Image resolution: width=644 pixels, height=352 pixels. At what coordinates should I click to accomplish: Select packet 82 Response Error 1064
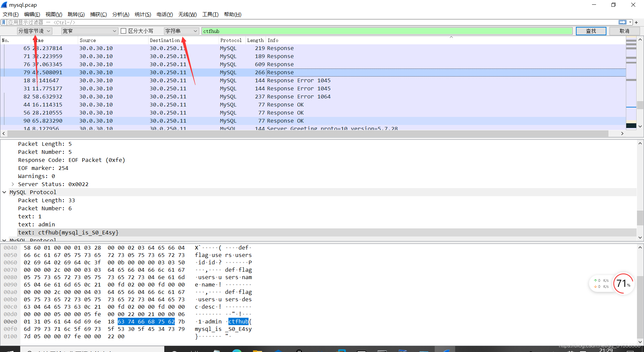(313, 97)
